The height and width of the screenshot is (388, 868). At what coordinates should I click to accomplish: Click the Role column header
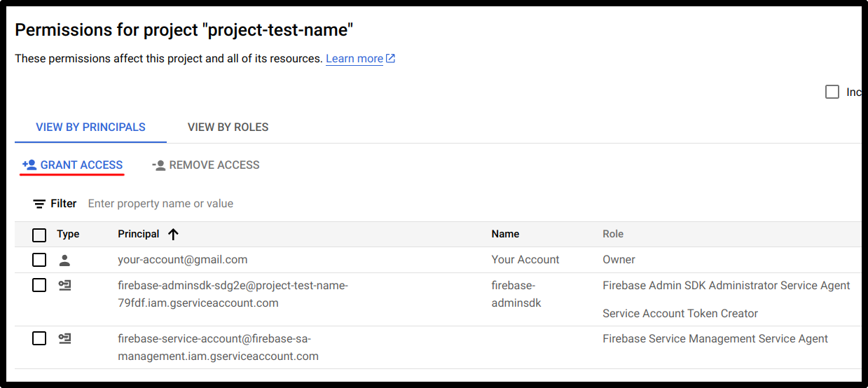point(612,234)
